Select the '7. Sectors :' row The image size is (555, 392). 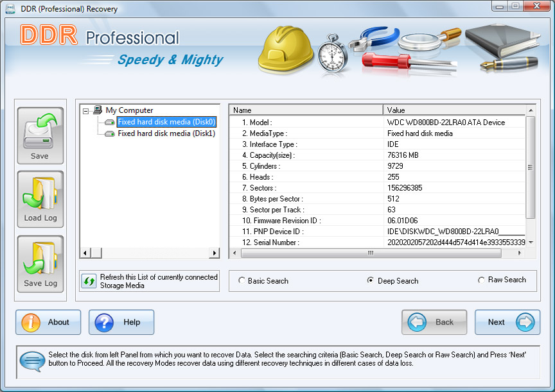click(x=377, y=188)
